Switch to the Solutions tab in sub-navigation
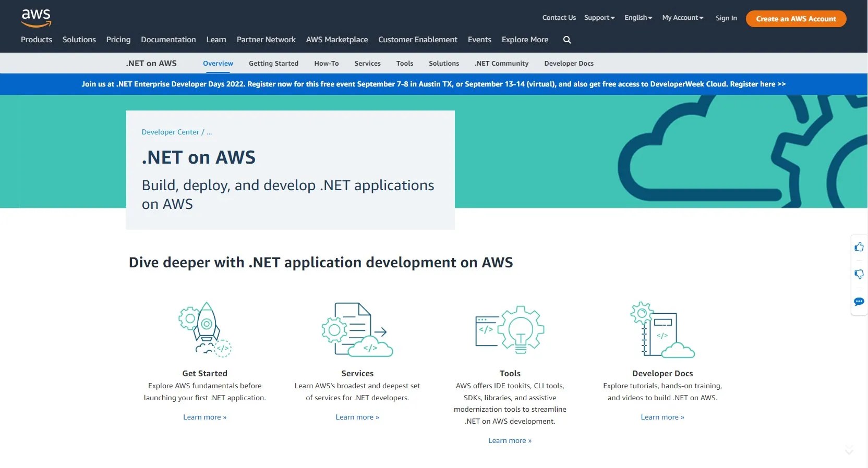Image resolution: width=868 pixels, height=468 pixels. coord(444,63)
